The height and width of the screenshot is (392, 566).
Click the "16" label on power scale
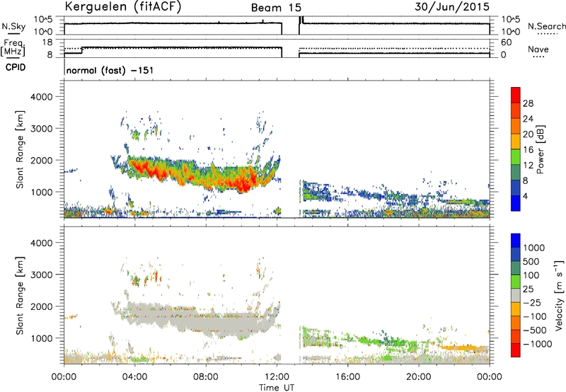(x=528, y=150)
